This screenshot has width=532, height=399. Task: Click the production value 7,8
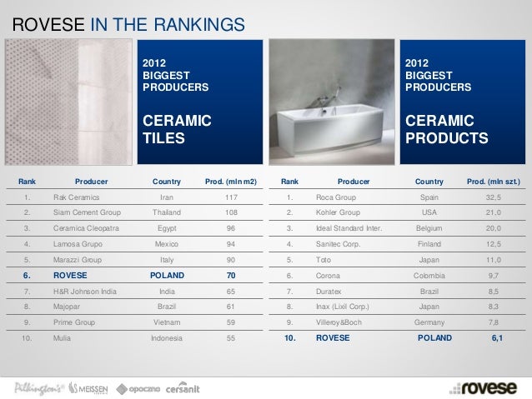494,322
